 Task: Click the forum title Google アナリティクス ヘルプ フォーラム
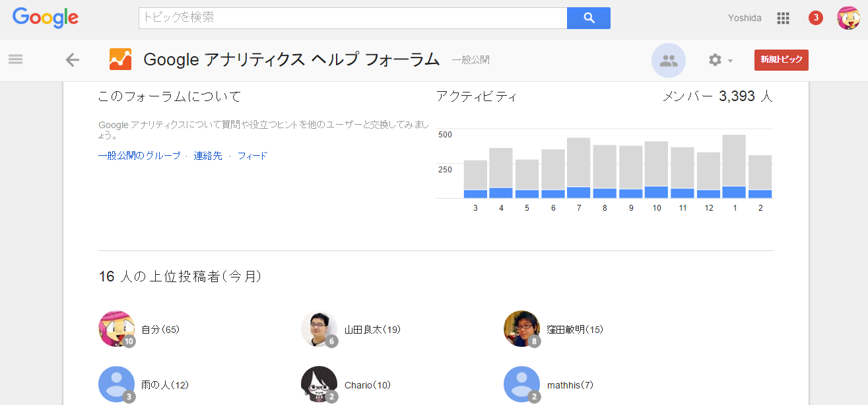(x=291, y=59)
